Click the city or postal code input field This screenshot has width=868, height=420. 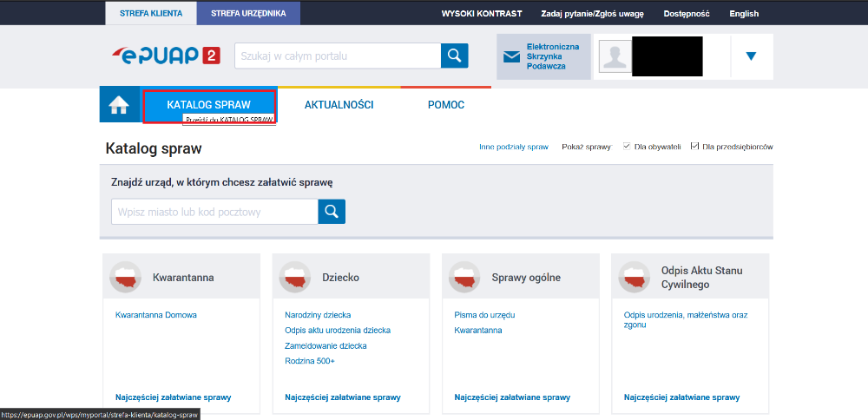214,212
